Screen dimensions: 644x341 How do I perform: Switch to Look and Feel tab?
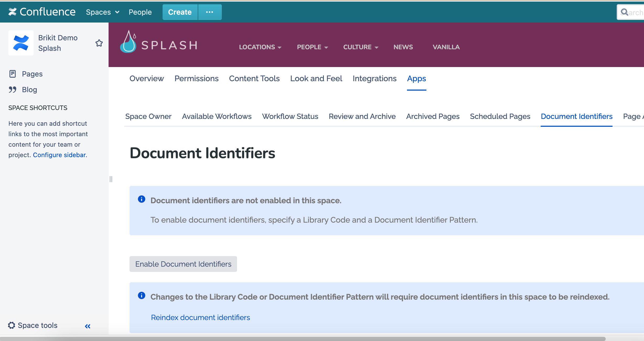tap(316, 79)
